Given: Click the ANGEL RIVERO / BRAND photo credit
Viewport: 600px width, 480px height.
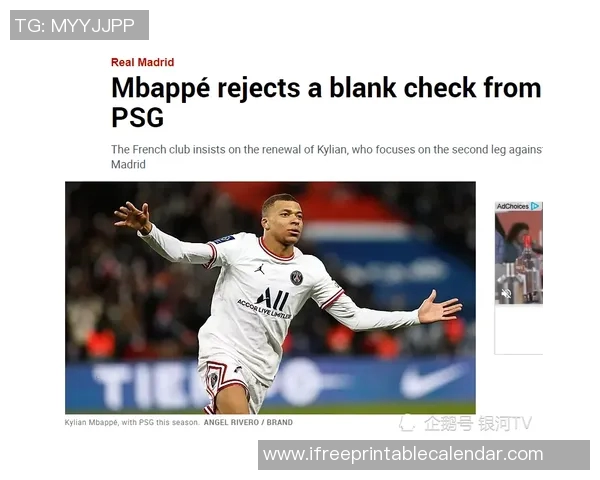Looking at the screenshot, I should click(248, 422).
